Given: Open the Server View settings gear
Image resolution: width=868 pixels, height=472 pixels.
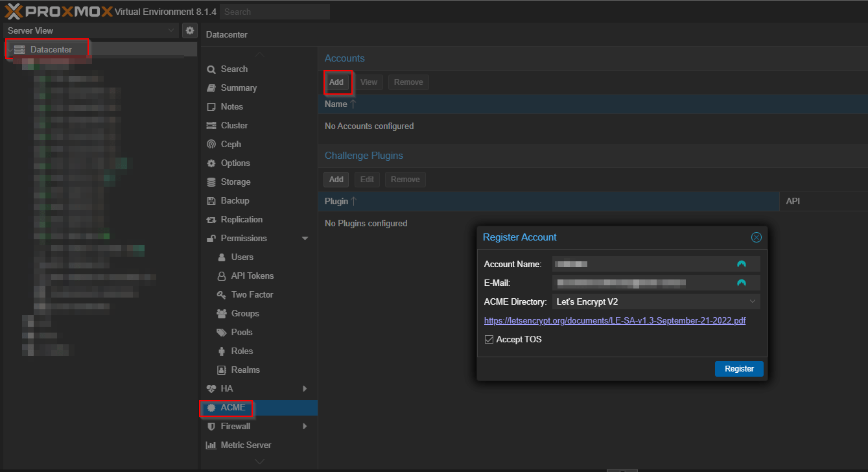Looking at the screenshot, I should click(189, 30).
